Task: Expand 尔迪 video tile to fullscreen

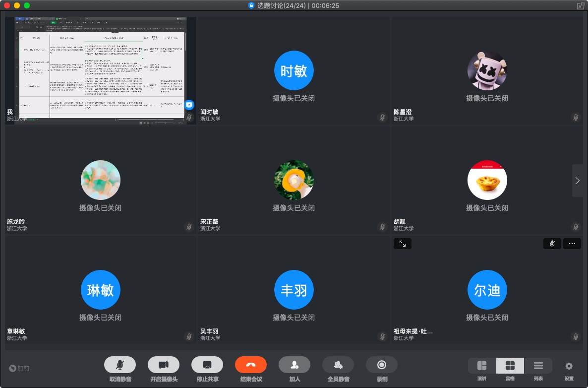Action: coord(403,244)
